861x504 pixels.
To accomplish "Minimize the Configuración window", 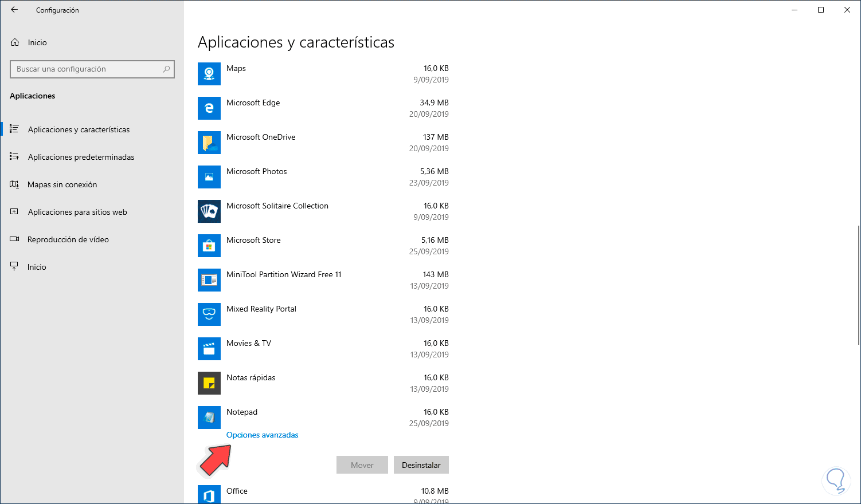I will click(x=795, y=10).
